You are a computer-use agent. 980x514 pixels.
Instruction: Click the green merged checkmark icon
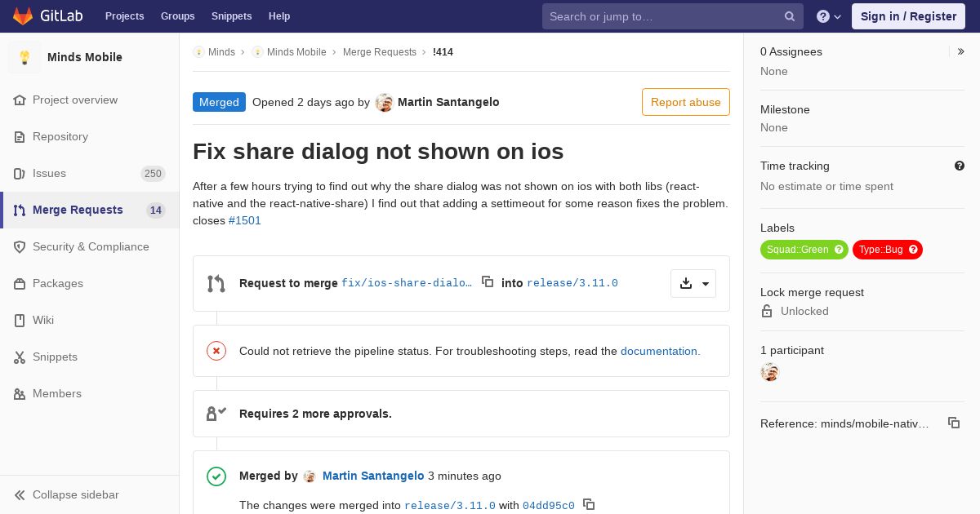coord(216,476)
